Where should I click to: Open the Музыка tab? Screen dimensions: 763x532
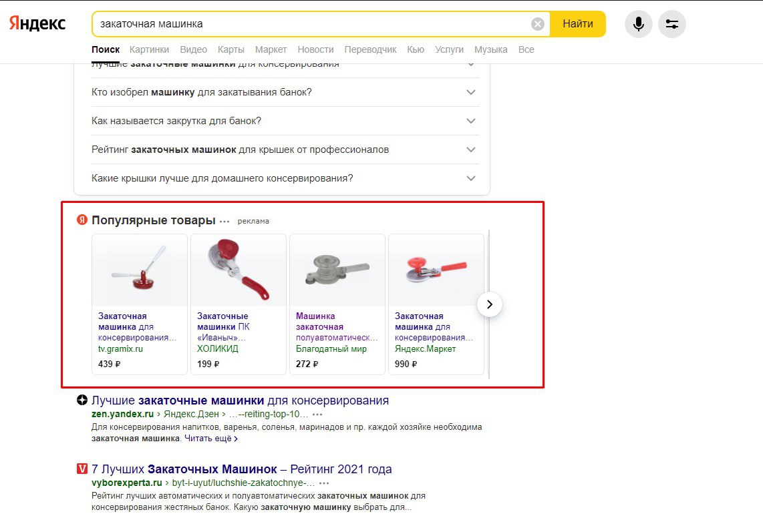[x=491, y=49]
